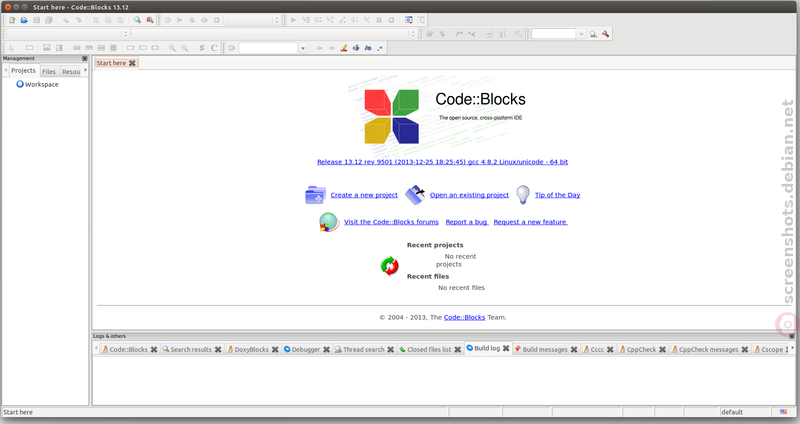The image size is (800, 424).
Task: Open the build target dropdown
Action: tap(252, 20)
